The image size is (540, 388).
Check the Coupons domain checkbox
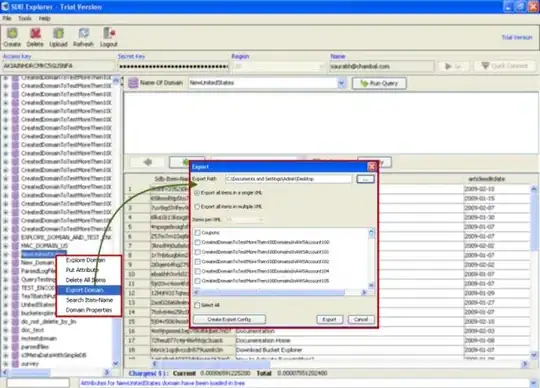[198, 233]
